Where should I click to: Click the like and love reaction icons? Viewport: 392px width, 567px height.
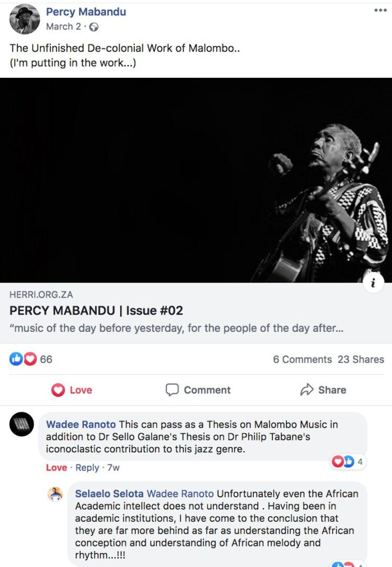(x=23, y=359)
